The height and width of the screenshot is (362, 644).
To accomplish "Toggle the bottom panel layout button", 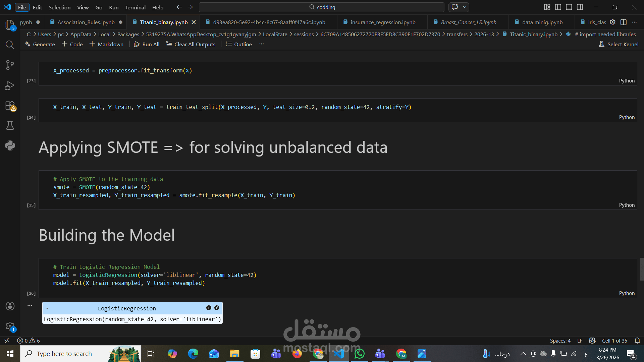I will pos(569,7).
